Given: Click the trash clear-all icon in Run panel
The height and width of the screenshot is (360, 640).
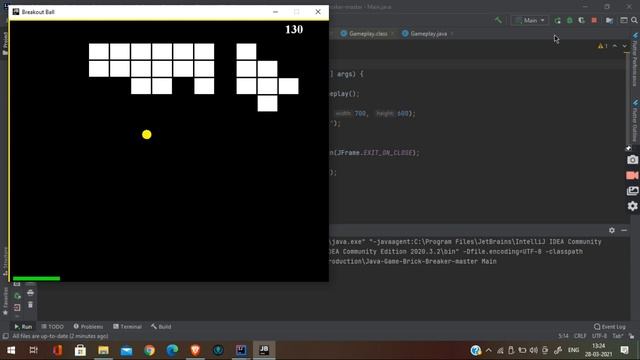Looking at the screenshot, I should 30,304.
